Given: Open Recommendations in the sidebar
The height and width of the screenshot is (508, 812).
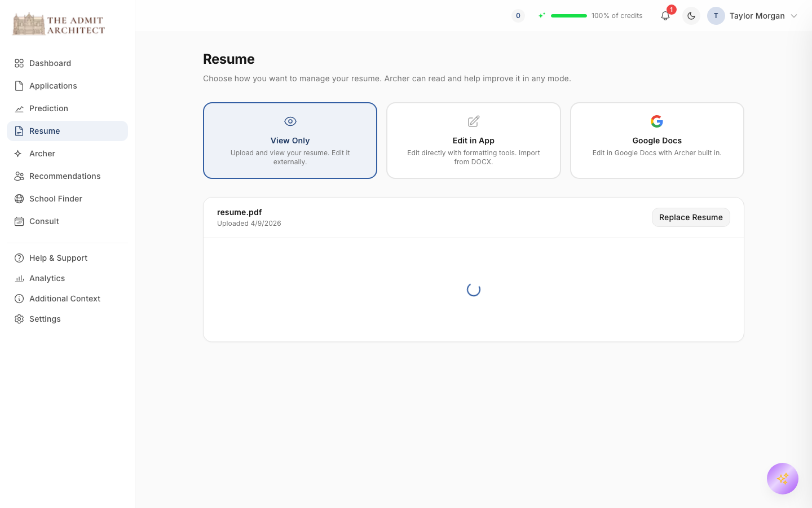Looking at the screenshot, I should tap(65, 176).
